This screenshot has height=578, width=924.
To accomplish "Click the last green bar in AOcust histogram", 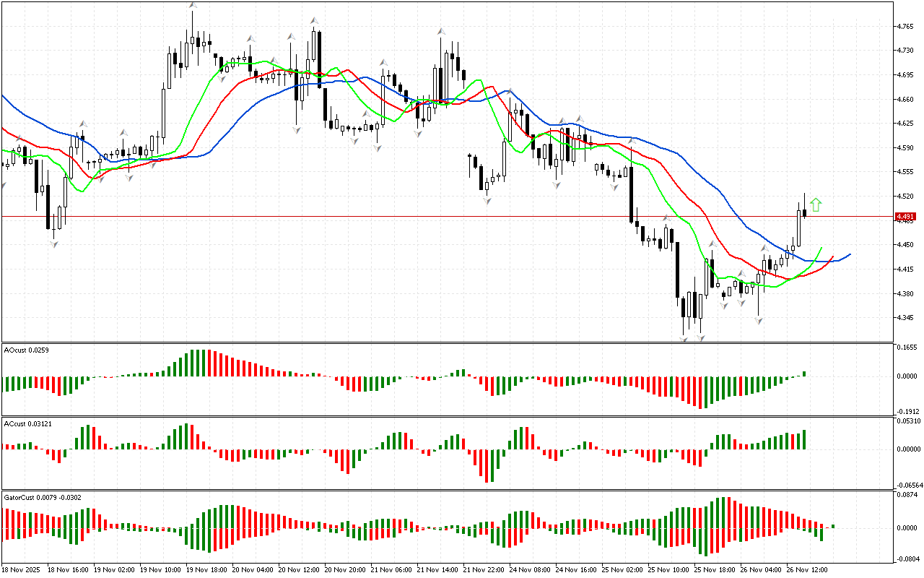I will coord(804,374).
